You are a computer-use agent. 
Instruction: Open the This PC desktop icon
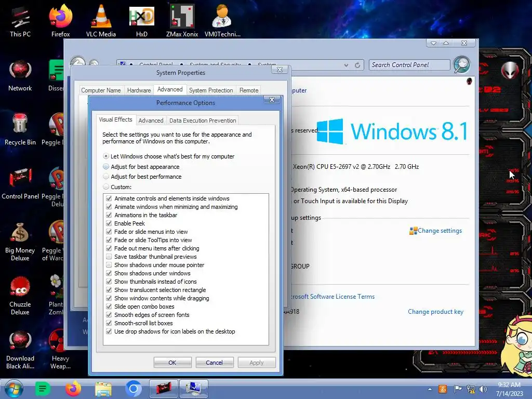pyautogui.click(x=20, y=22)
